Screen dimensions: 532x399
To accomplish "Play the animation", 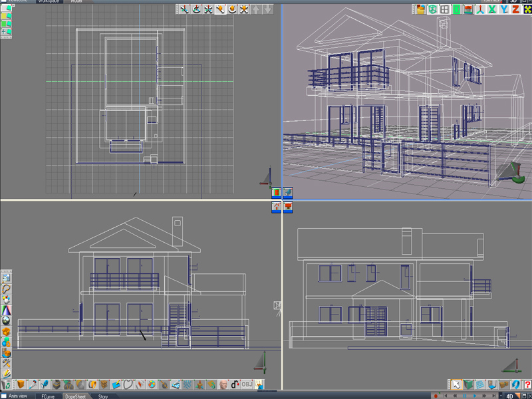I will click(475, 396).
